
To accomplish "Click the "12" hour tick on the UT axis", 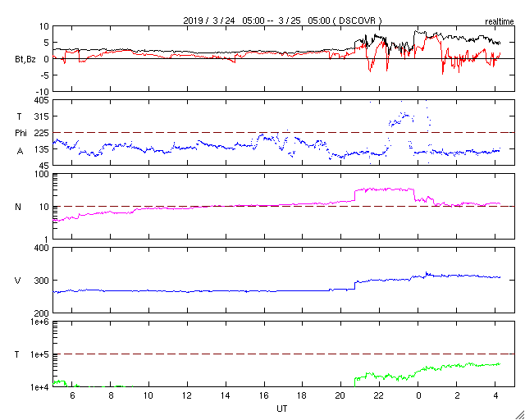I will (x=187, y=395).
